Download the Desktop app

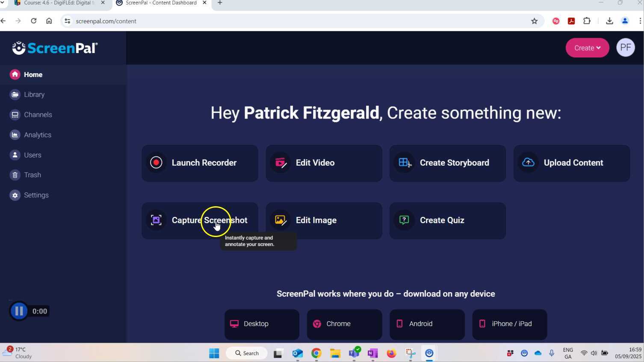coord(262,324)
